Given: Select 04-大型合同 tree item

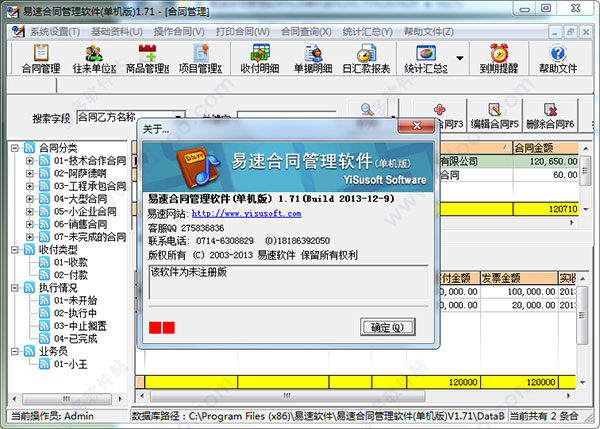Looking at the screenshot, I should point(80,199).
